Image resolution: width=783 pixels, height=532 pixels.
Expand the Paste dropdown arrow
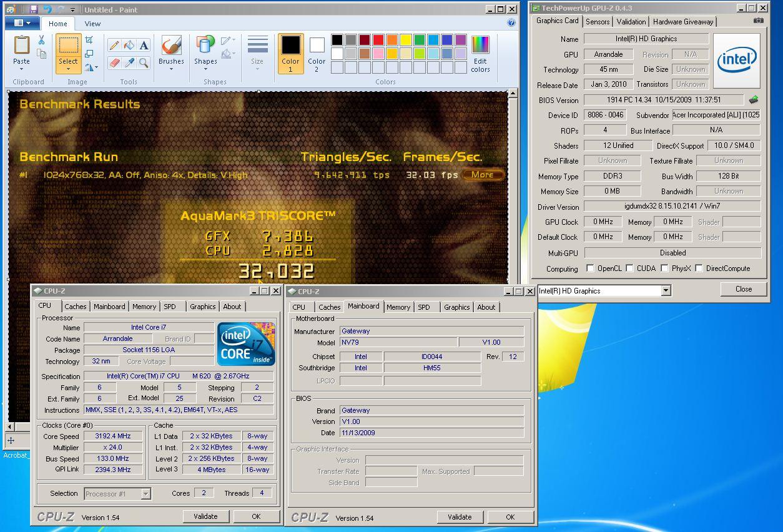click(21, 69)
